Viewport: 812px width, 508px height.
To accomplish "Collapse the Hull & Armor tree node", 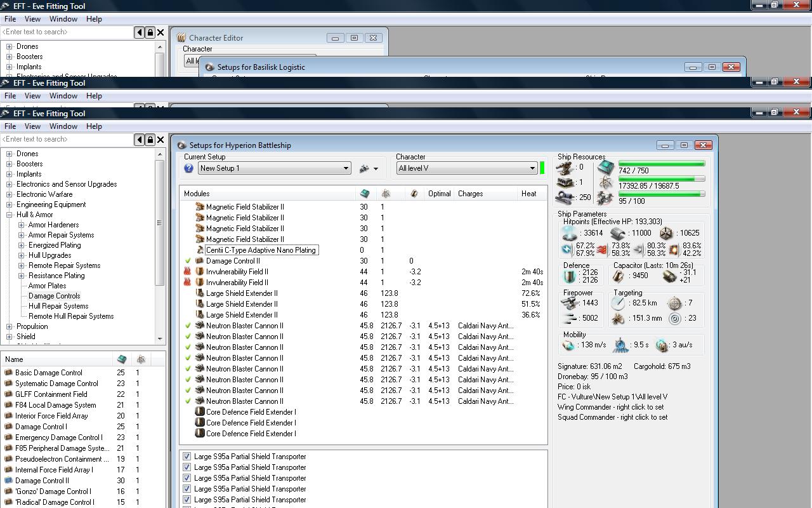I will [9, 215].
